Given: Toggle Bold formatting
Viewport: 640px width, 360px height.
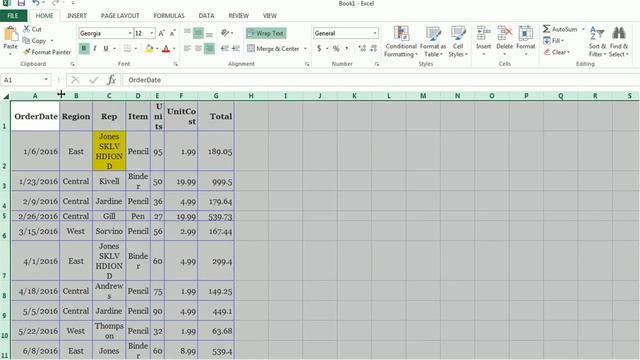Looking at the screenshot, I should pyautogui.click(x=84, y=49).
